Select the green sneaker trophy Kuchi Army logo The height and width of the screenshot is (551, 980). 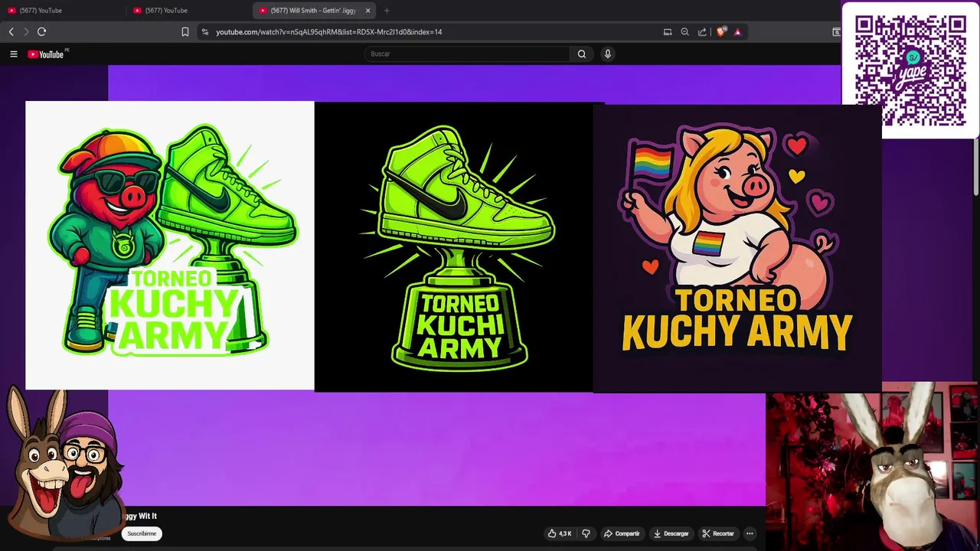click(453, 246)
